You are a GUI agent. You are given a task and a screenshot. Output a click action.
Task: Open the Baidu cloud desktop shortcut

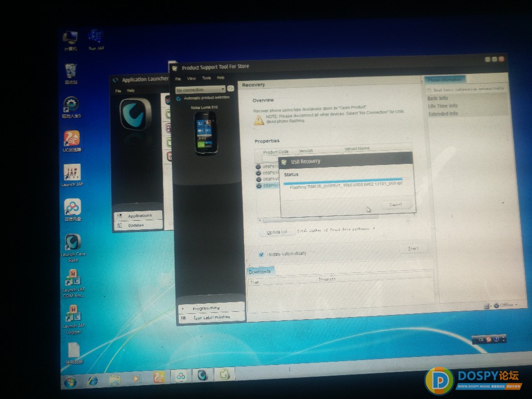pos(72,210)
